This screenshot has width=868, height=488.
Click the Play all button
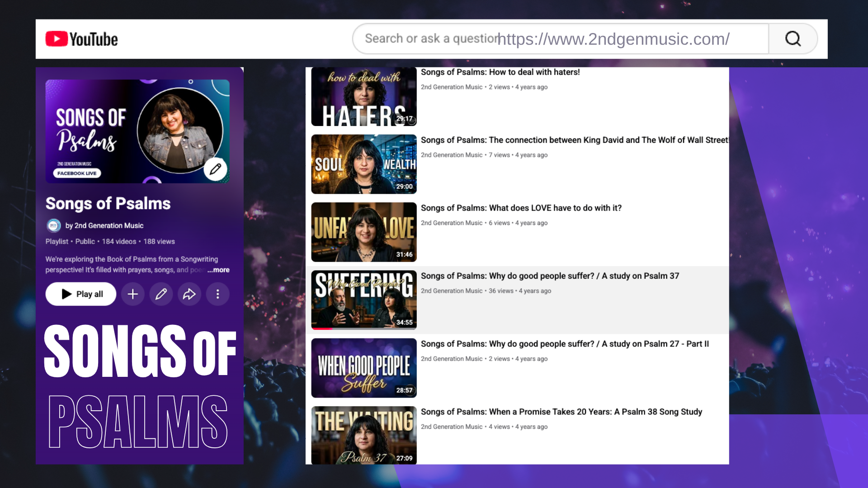[x=81, y=294]
